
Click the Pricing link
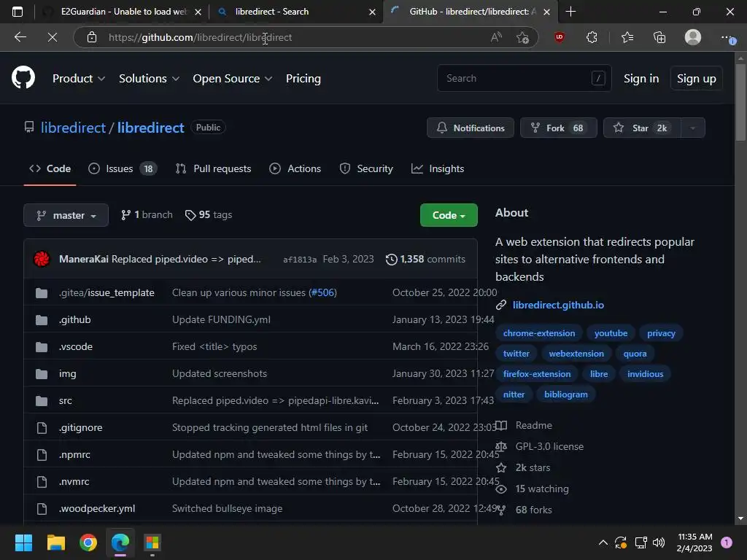point(303,79)
